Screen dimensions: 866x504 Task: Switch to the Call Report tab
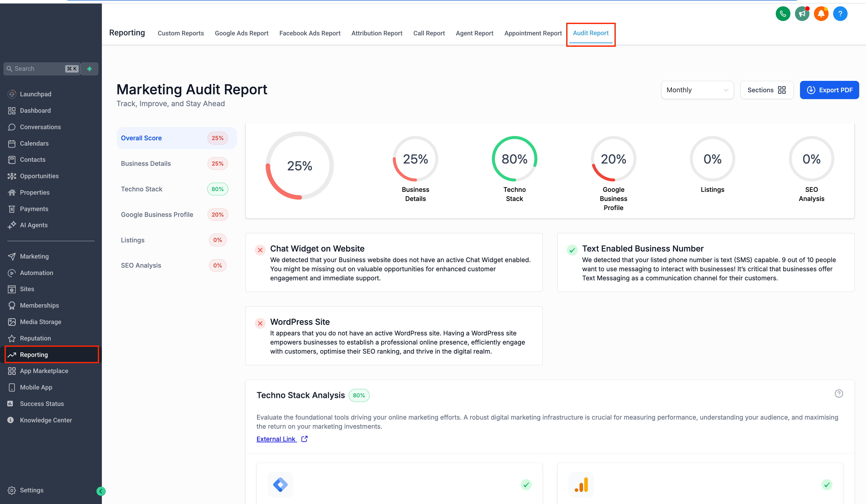tap(428, 33)
